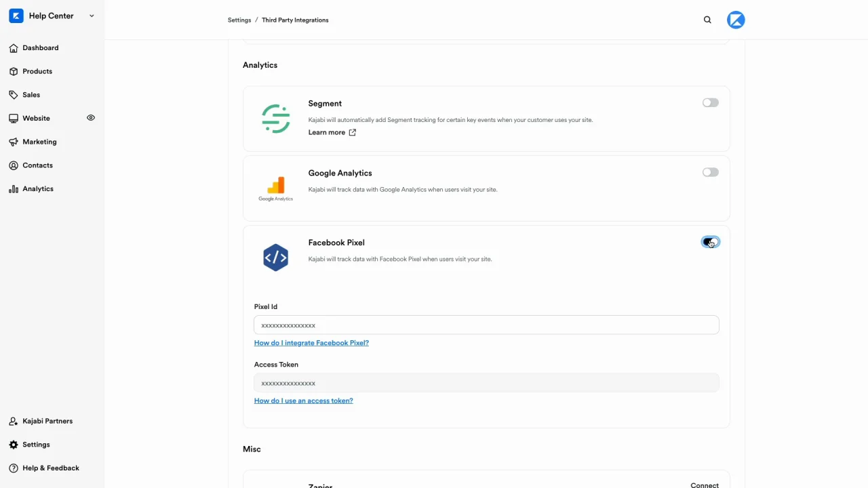Click the Segment integration title
868x488 pixels.
point(325,104)
